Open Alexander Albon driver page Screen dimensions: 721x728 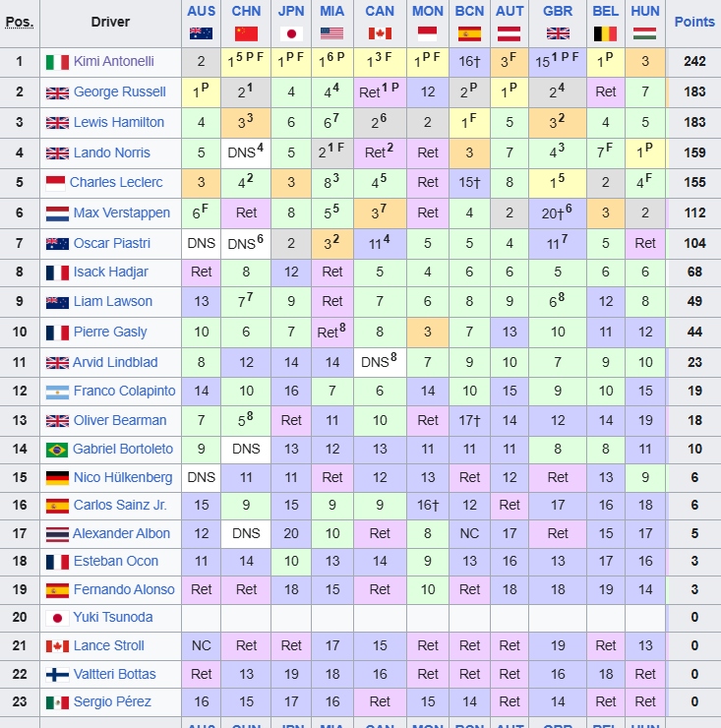coord(121,533)
